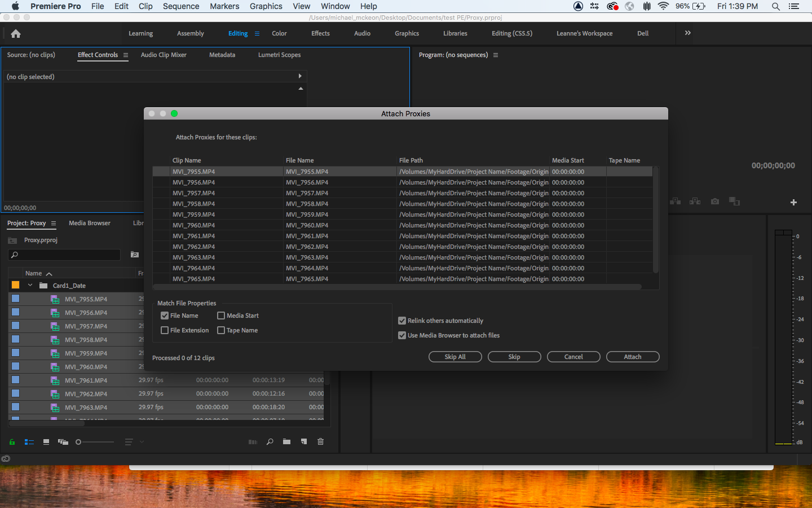Click the File Path column header
The height and width of the screenshot is (508, 812).
click(411, 160)
